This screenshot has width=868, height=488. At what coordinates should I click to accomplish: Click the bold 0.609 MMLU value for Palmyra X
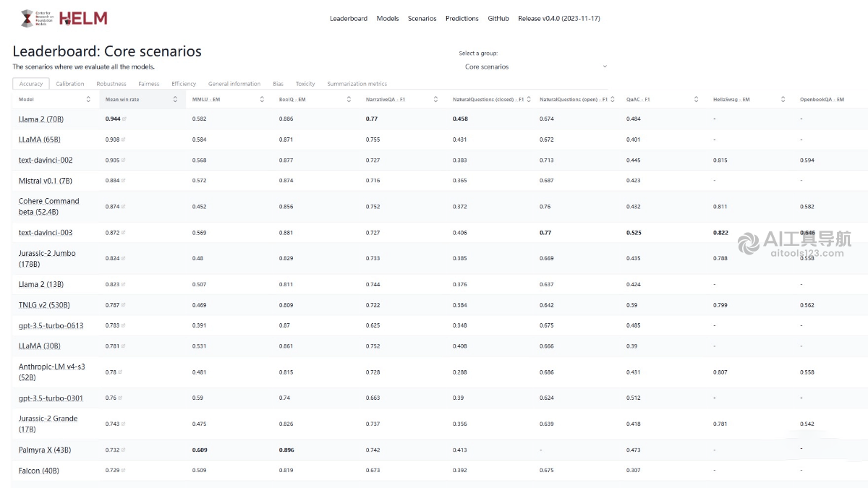coord(199,450)
